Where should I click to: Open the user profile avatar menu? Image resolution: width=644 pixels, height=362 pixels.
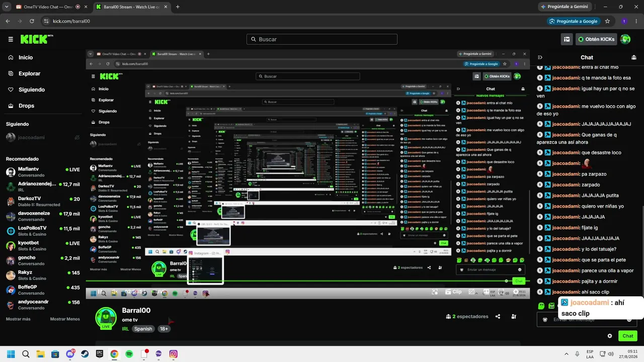pos(625,39)
